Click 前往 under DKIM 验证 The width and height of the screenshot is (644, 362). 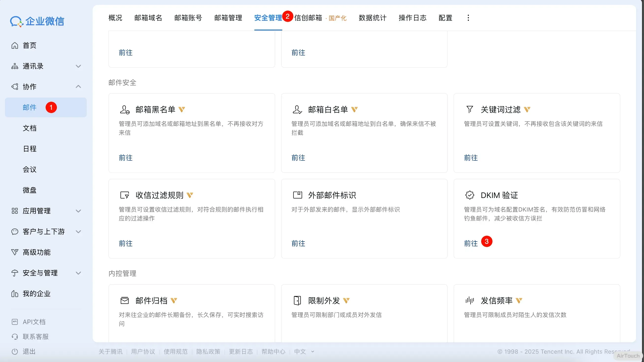pos(471,243)
